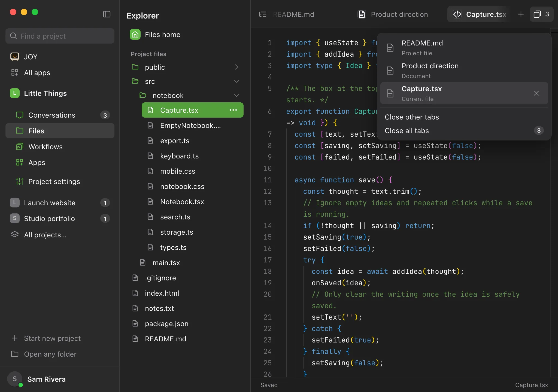Collapse the src folder chevron
Image resolution: width=558 pixels, height=392 pixels.
pos(236,81)
